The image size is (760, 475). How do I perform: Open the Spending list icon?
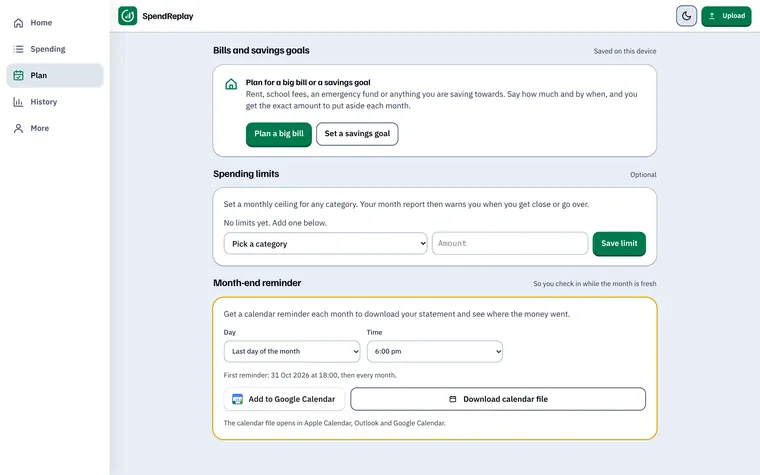pos(18,49)
